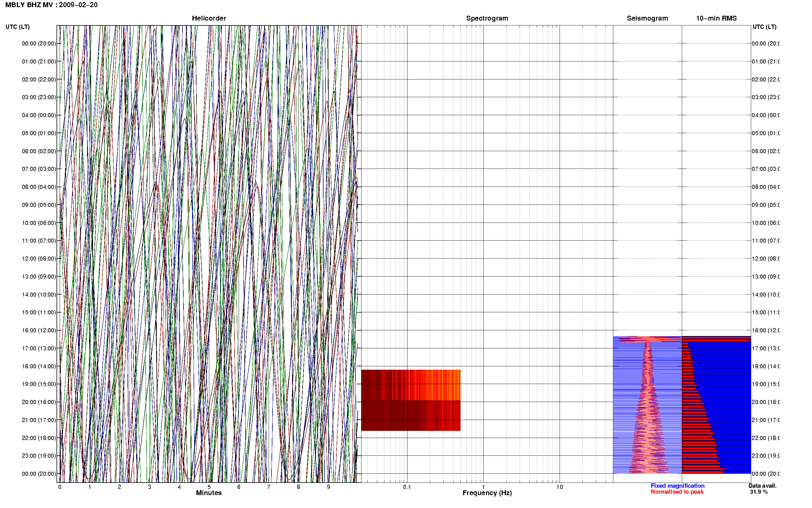The image size is (812, 508).
Task: Click the '9' minute tick label
Action: click(x=328, y=487)
